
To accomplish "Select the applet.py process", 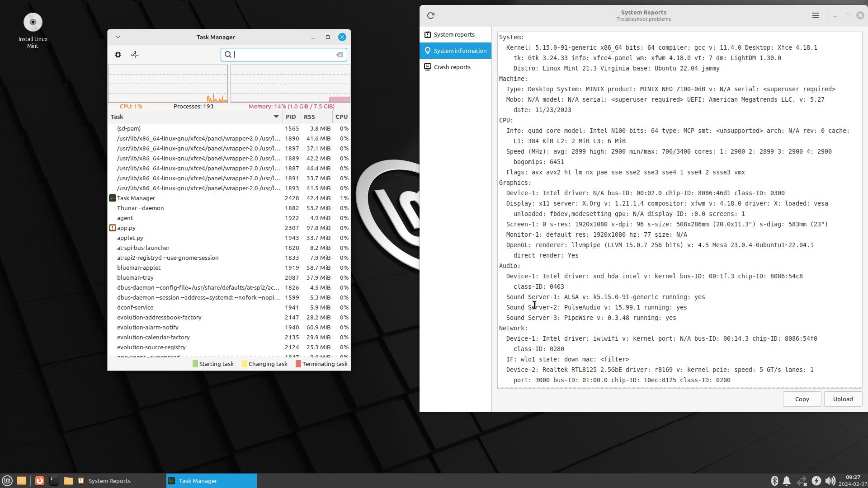I will pyautogui.click(x=229, y=238).
